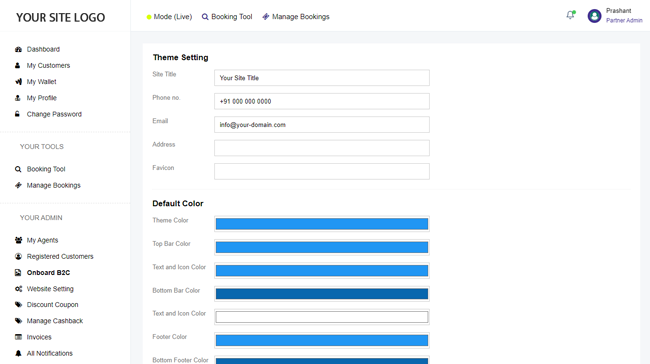The image size is (650, 364).
Task: Open the Onboard B2C menu item
Action: click(48, 273)
